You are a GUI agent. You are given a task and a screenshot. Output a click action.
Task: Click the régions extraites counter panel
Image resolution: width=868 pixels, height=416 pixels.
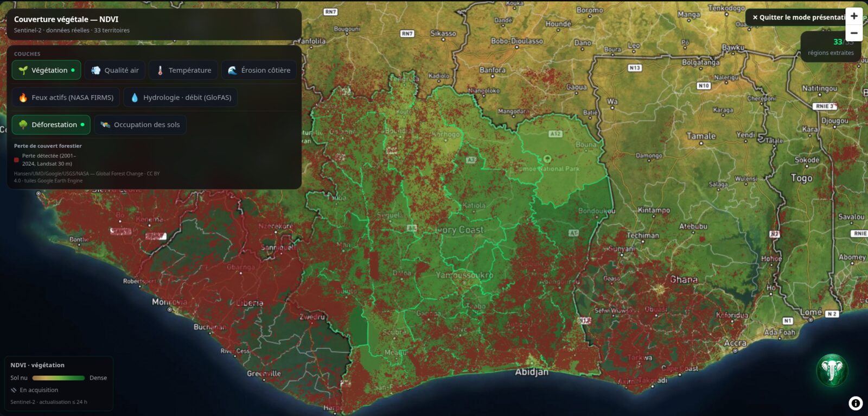(x=831, y=47)
